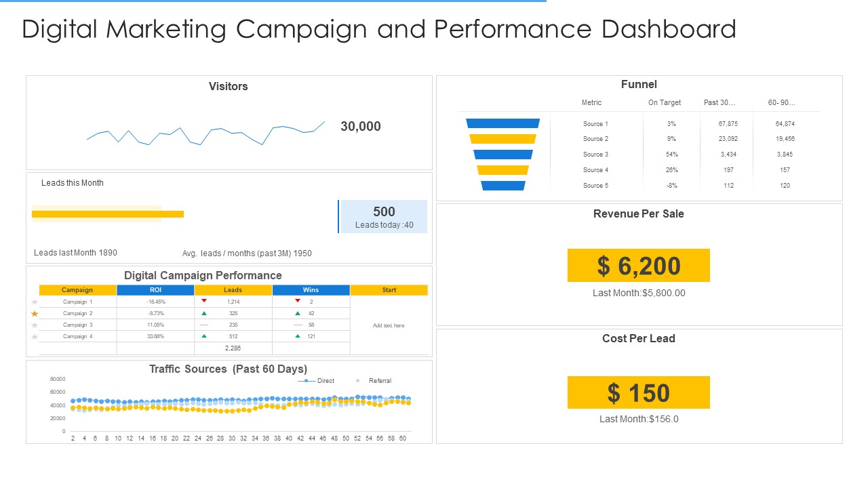Click the 30,000 visitors value
This screenshot has width=868, height=488.
[x=361, y=126]
